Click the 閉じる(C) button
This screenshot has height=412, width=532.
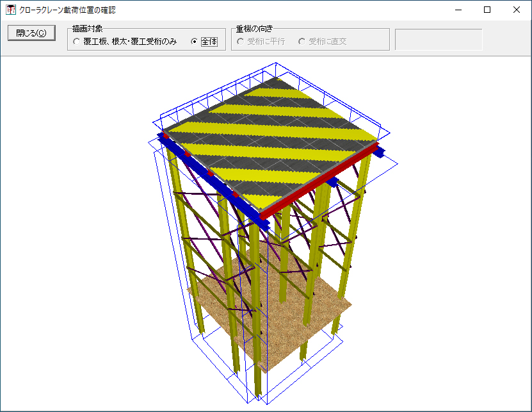tap(31, 33)
